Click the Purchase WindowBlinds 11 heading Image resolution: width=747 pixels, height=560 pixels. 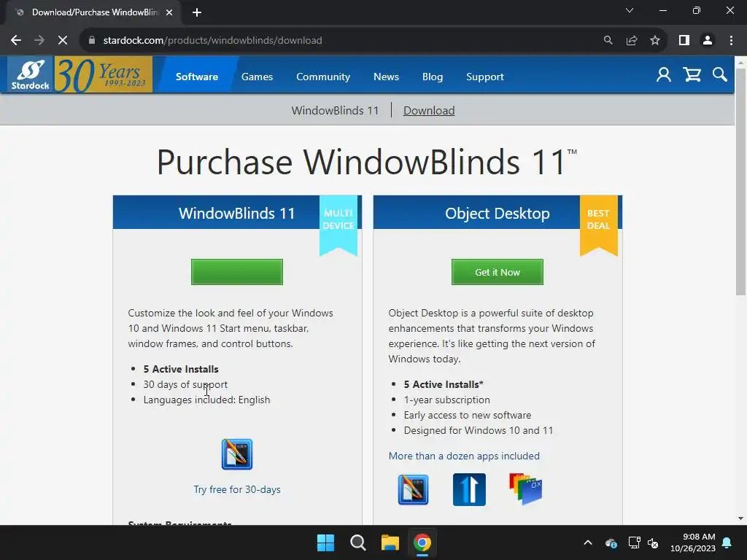point(367,161)
